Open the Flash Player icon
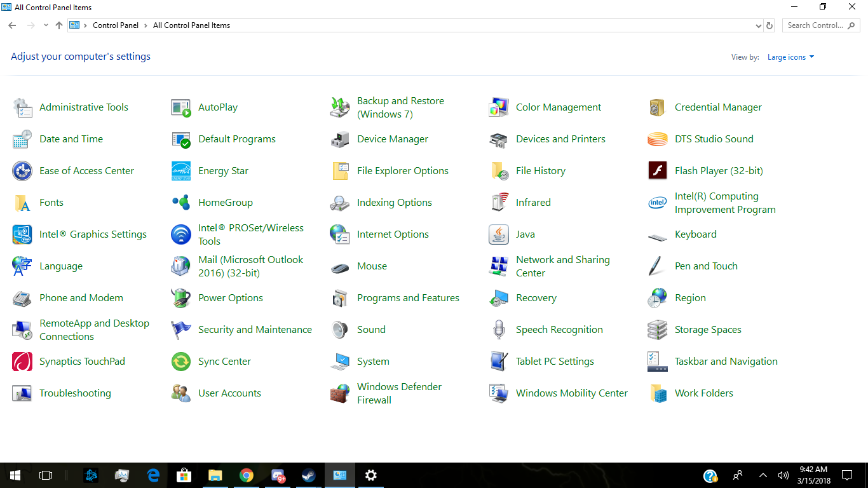Screen dimensions: 868x488 658,171
